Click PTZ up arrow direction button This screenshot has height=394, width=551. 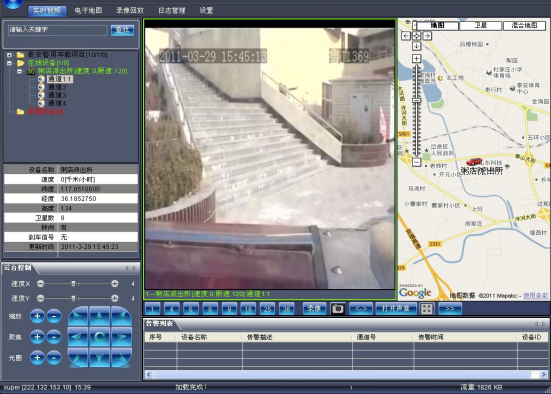99,316
